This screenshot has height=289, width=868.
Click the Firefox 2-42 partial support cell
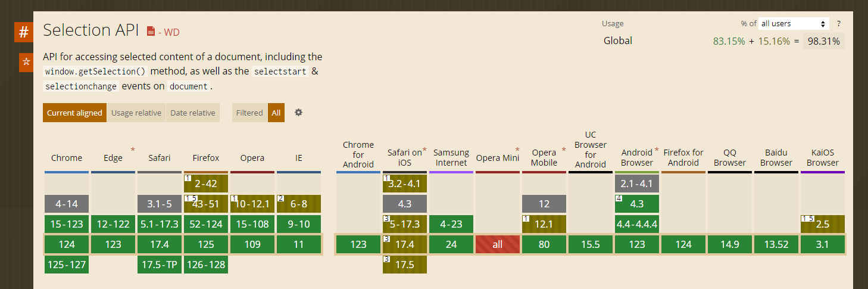(x=206, y=184)
